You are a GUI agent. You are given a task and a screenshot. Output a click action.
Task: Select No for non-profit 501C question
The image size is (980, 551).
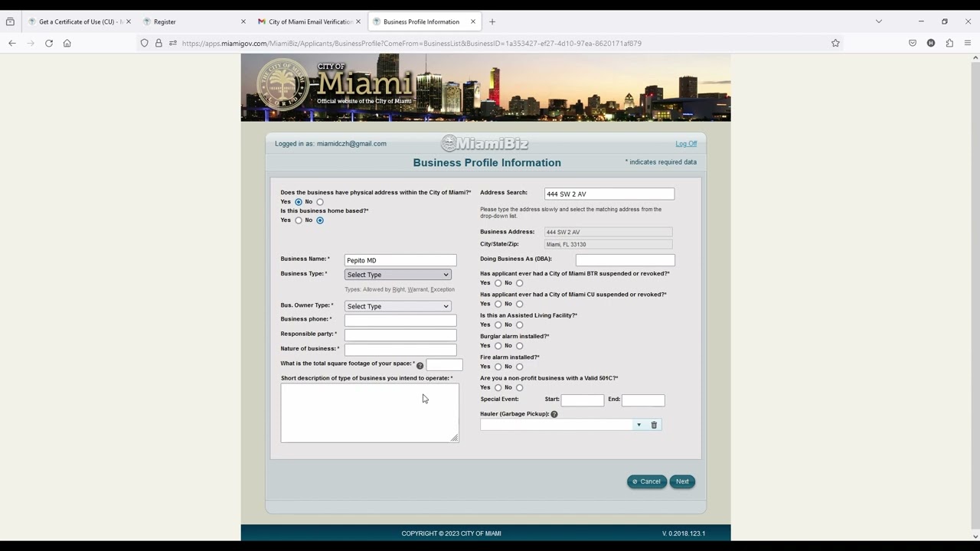(x=520, y=388)
